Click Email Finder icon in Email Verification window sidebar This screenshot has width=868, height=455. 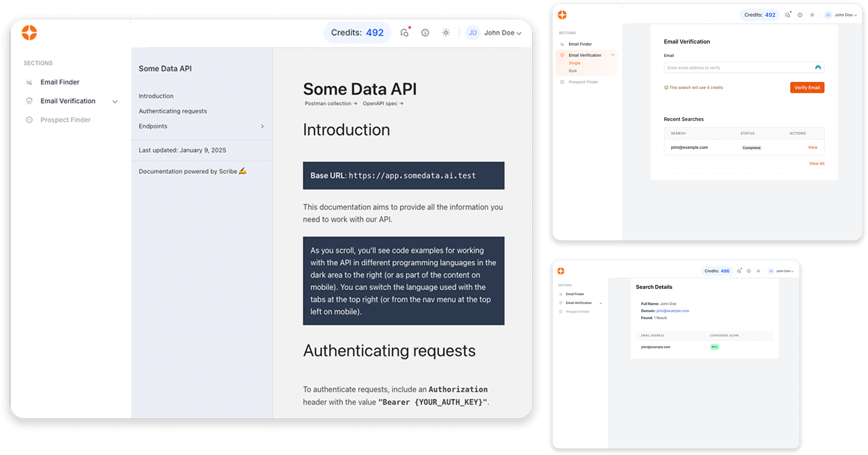click(x=562, y=44)
